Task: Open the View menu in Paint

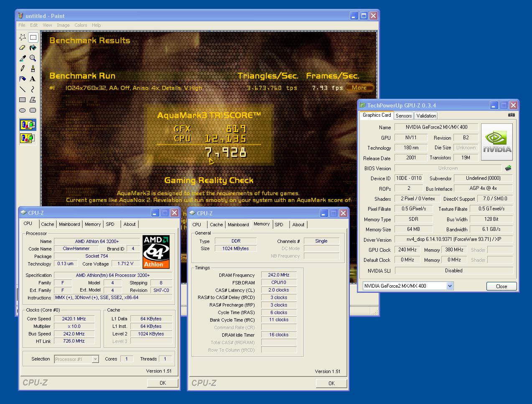Action: point(47,25)
